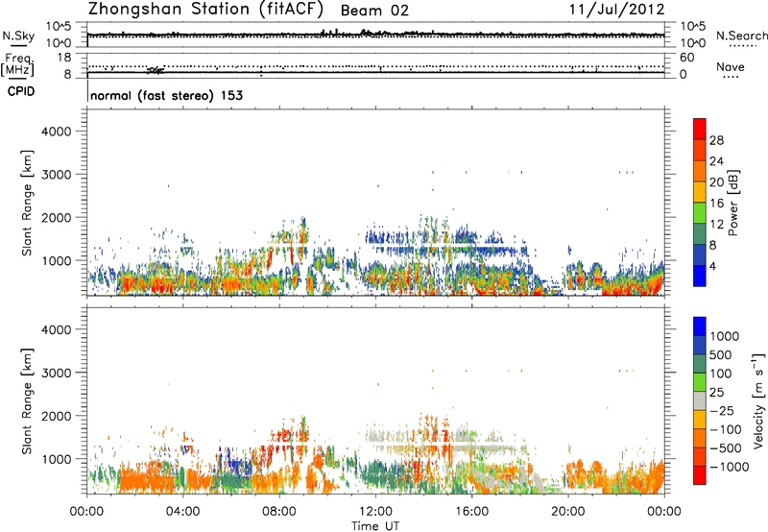This screenshot has height=532, width=768.
Task: Pick the orange -500 to -100 velocity segment
Action: pos(700,439)
